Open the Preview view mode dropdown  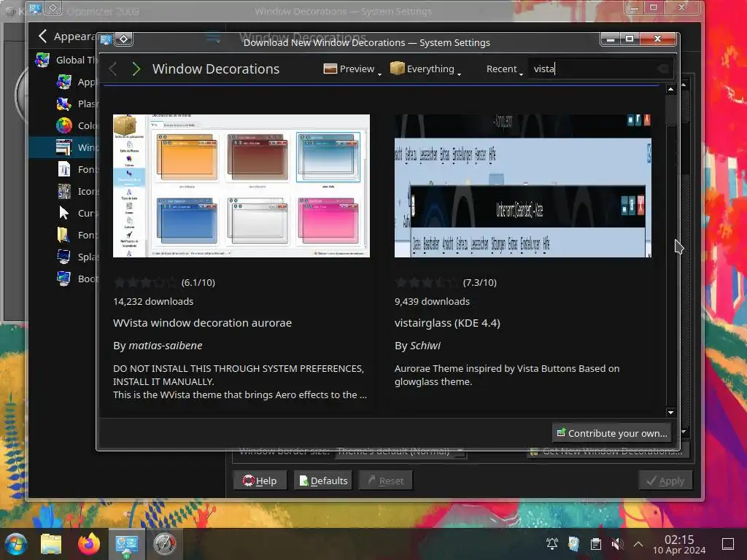352,69
